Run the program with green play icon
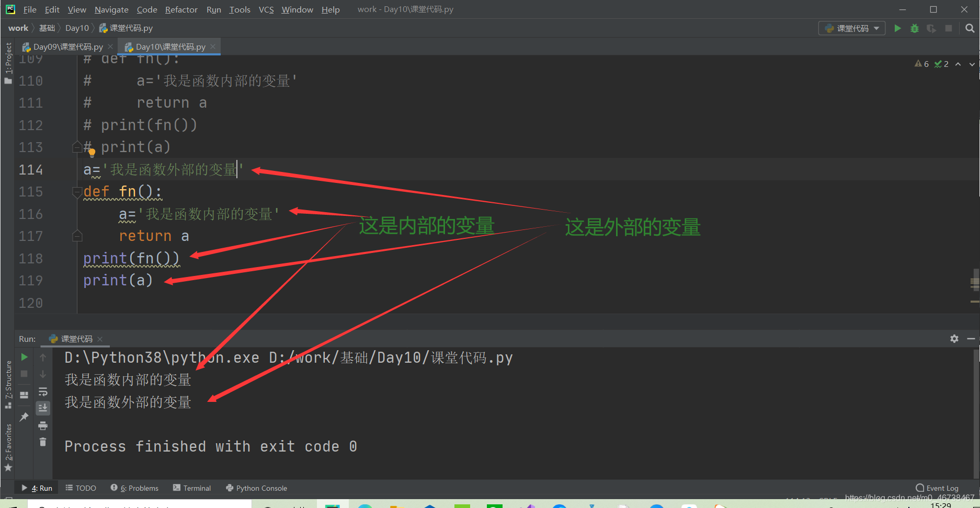Screen dimensions: 980x508 pos(897,28)
